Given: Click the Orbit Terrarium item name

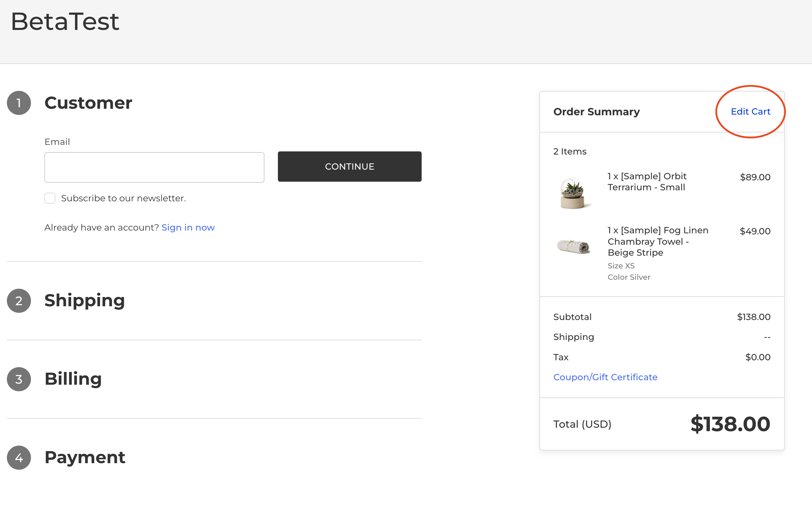Looking at the screenshot, I should coord(647,182).
